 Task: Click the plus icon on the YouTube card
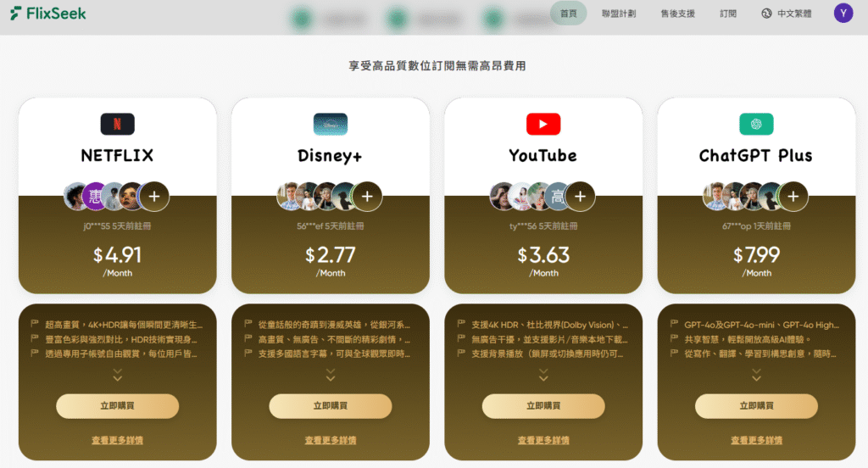coord(580,196)
